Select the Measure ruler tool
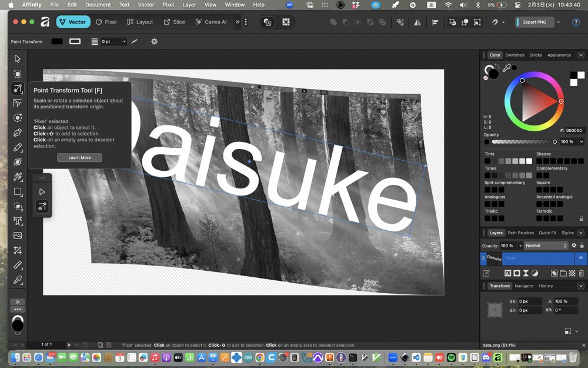This screenshot has height=368, width=588. (x=18, y=265)
